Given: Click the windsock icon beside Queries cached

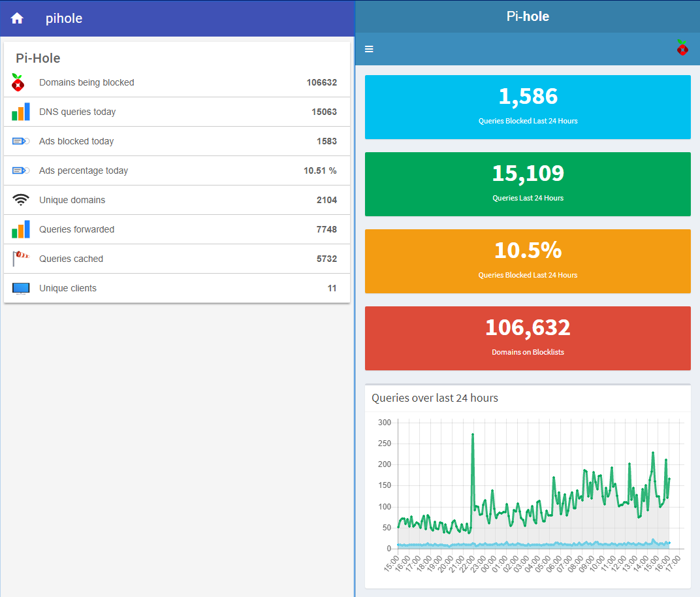Looking at the screenshot, I should coord(21,259).
